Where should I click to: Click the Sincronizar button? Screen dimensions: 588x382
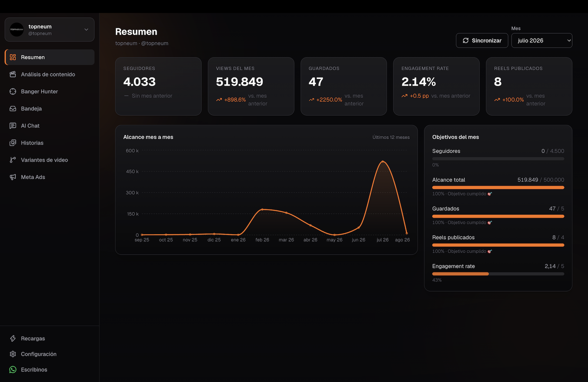click(x=482, y=40)
